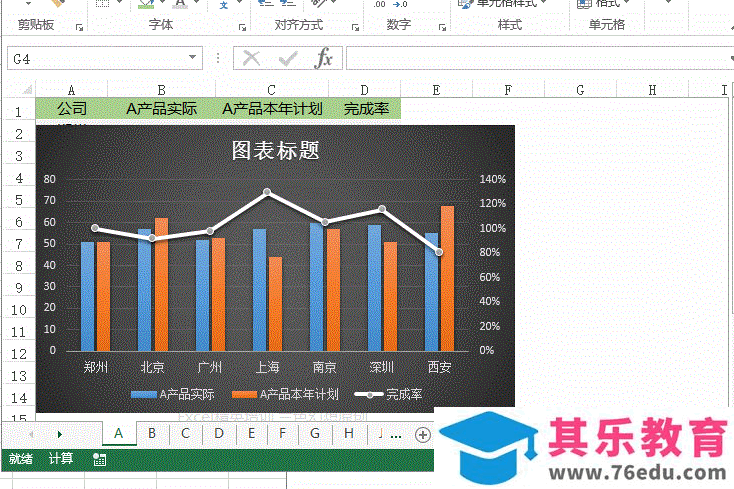The image size is (734, 489).
Task: Select column B header
Action: pyautogui.click(x=161, y=90)
